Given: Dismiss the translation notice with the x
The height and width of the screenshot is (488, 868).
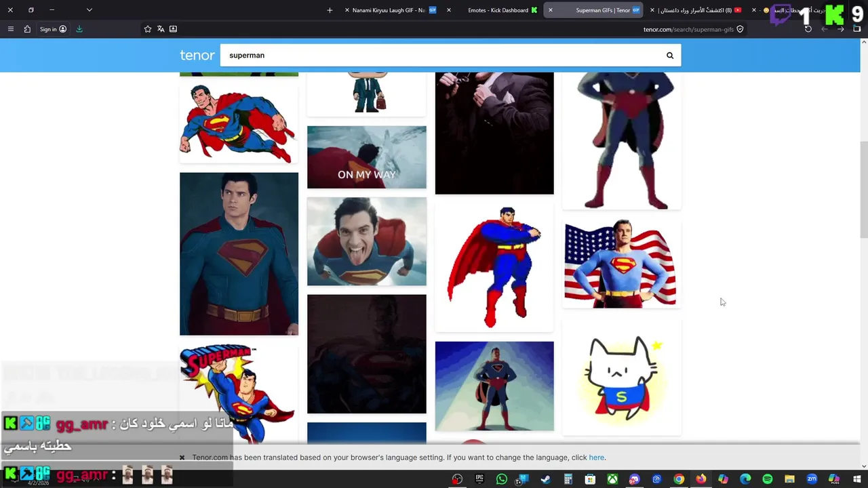Looking at the screenshot, I should [182, 457].
